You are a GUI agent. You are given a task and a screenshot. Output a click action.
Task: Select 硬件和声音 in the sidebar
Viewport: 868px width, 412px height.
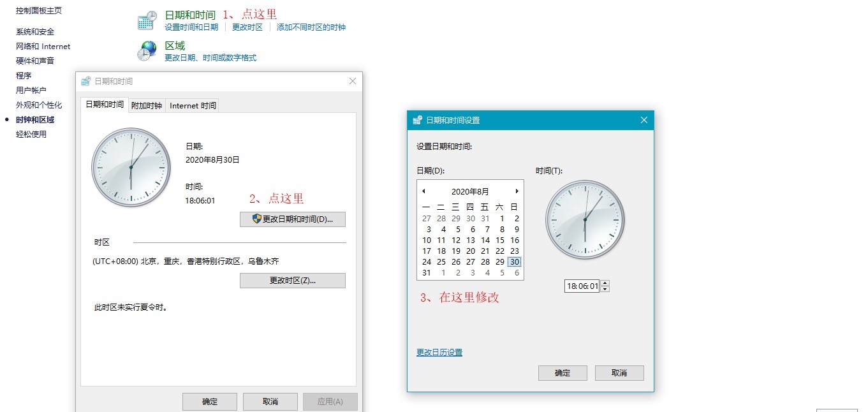pos(35,61)
